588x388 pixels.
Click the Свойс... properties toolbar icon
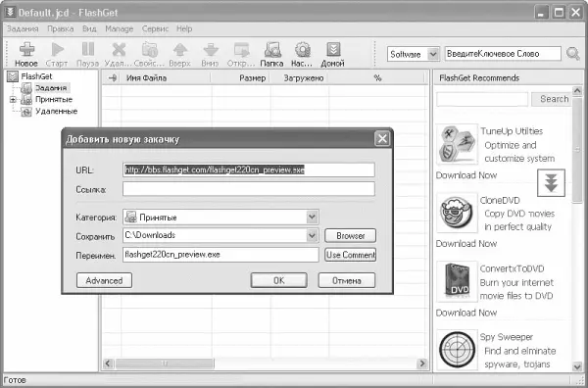point(149,50)
